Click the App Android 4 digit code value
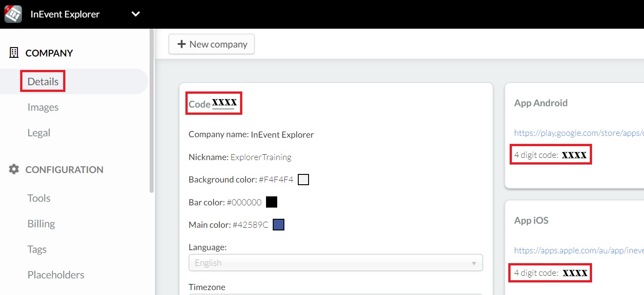The image size is (644, 295). coord(574,155)
